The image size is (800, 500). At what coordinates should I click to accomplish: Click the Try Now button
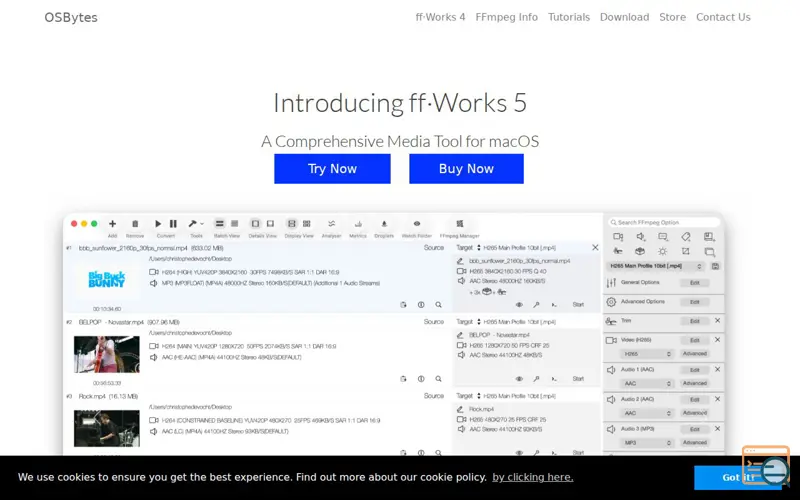[x=332, y=169]
